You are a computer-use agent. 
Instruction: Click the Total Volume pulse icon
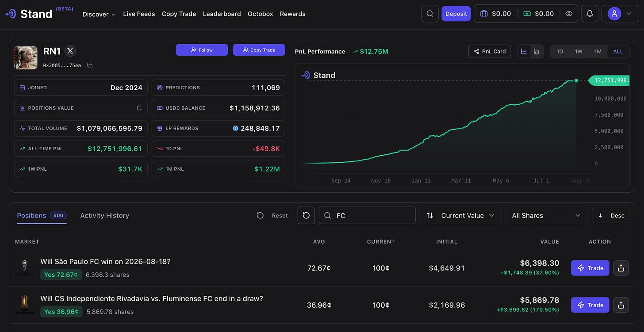pyautogui.click(x=22, y=128)
